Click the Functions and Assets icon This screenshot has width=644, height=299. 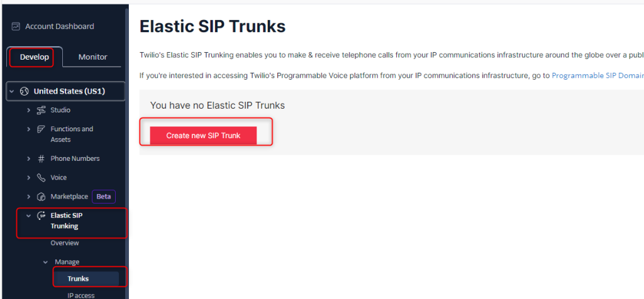[x=42, y=129]
